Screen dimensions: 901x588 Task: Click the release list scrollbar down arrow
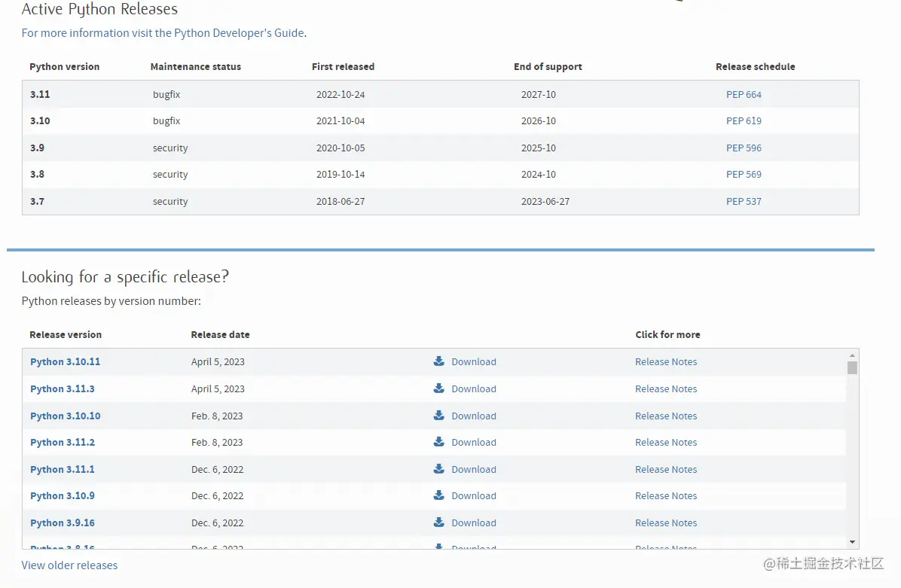852,542
